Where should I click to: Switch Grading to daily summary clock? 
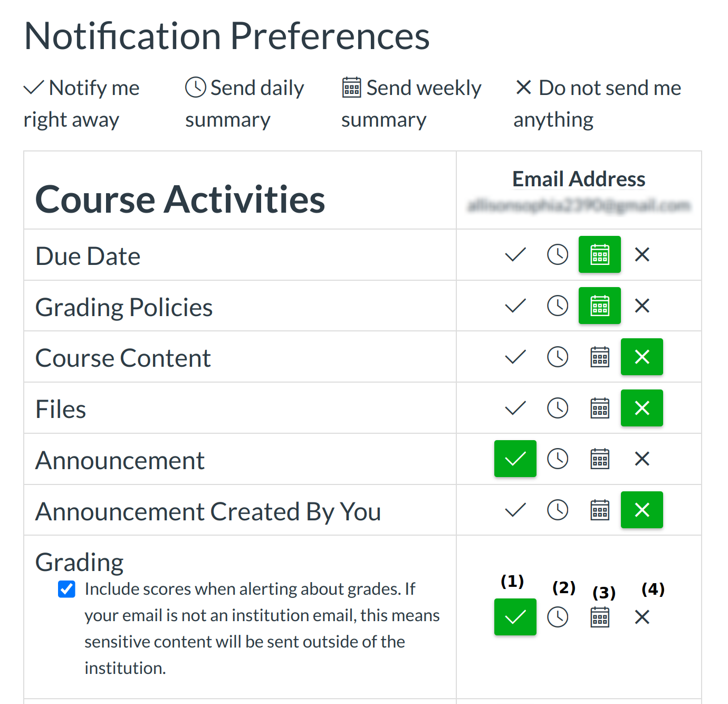(558, 617)
